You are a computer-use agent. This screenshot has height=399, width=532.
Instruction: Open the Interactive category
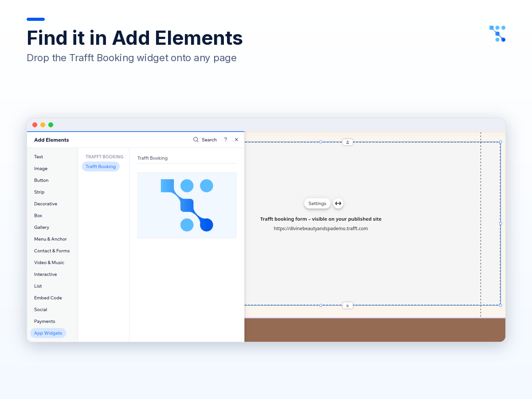pyautogui.click(x=45, y=274)
